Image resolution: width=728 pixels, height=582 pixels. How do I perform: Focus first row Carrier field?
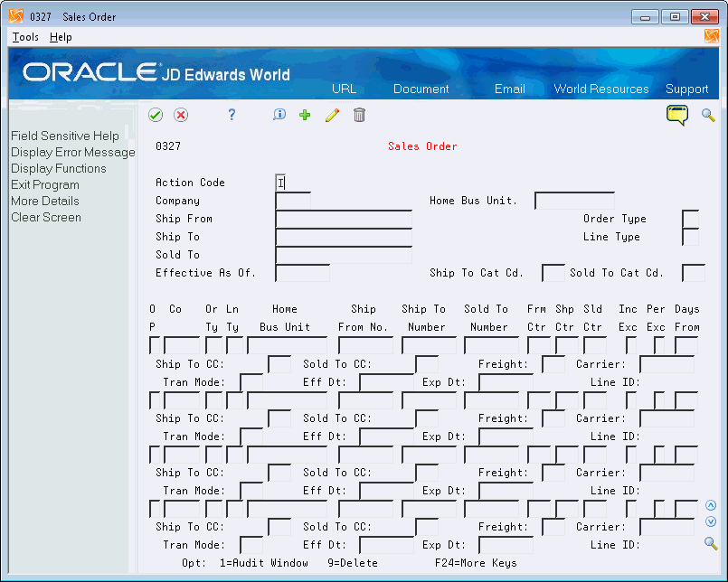[667, 364]
